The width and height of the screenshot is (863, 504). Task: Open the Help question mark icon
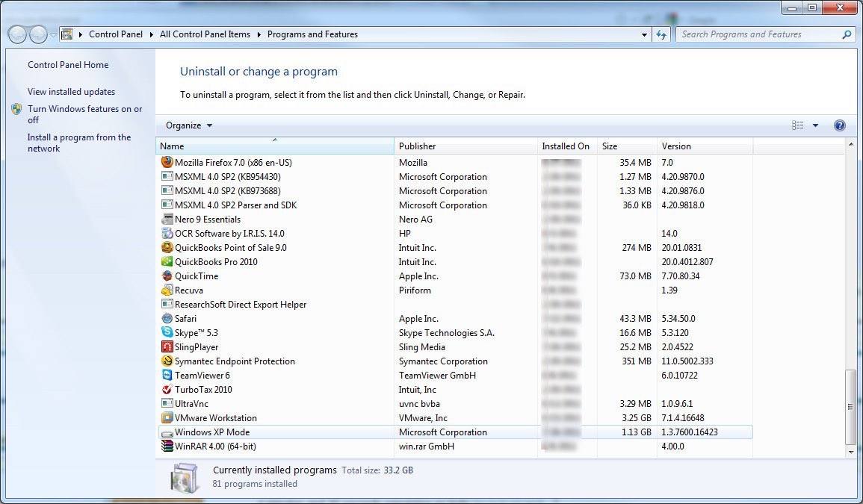coord(839,125)
